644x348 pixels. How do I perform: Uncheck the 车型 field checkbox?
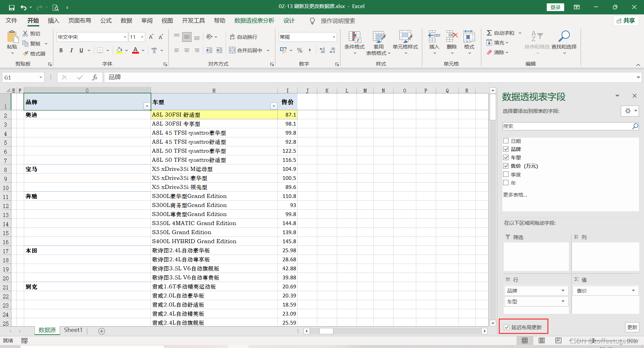(x=506, y=157)
